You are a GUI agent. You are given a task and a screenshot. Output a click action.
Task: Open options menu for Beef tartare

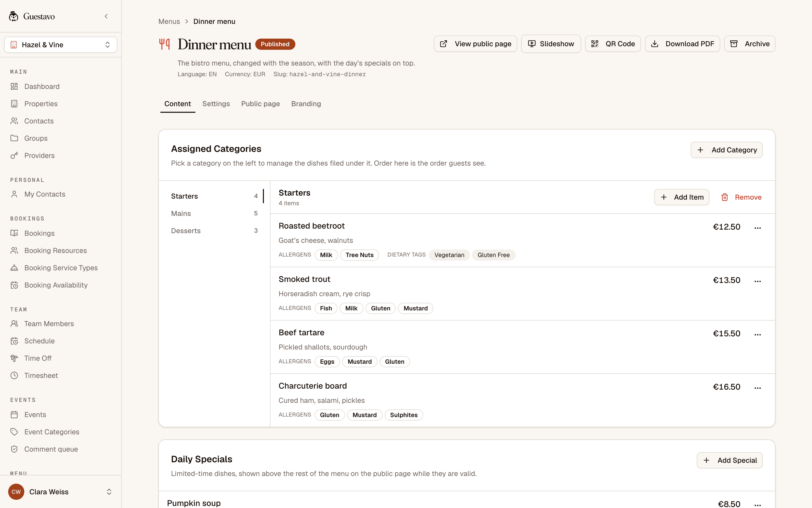(x=758, y=335)
